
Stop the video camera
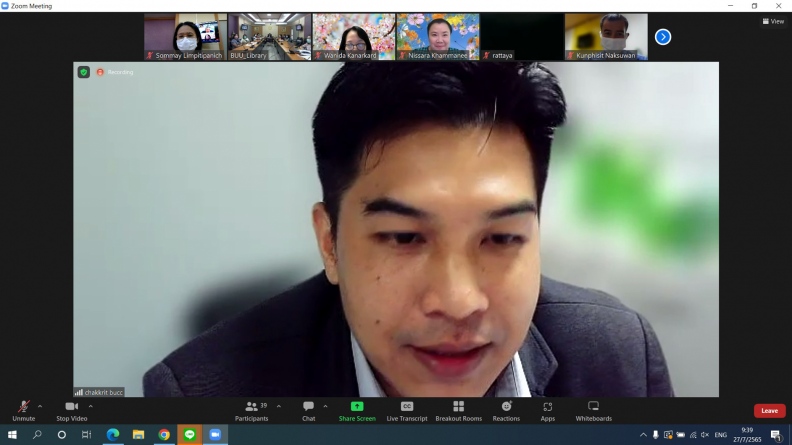pos(71,410)
